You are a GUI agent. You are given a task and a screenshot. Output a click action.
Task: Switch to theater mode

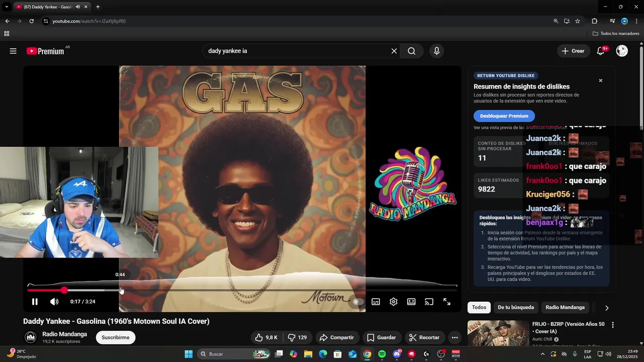(412, 302)
